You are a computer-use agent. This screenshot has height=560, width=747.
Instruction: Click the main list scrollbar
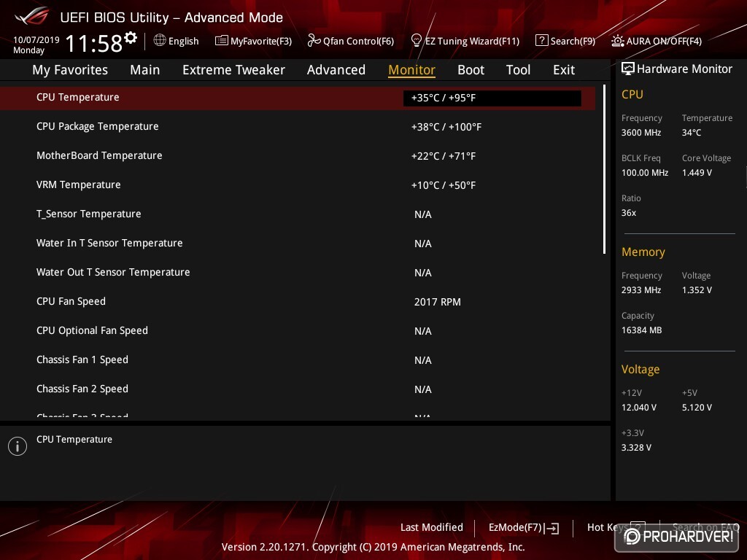coord(604,169)
